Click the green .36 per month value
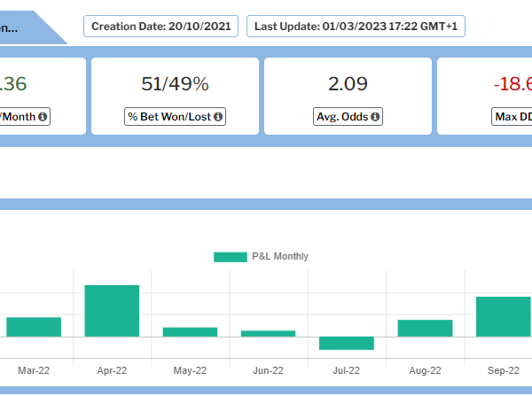Screen dimensions: 532x396 13,84
